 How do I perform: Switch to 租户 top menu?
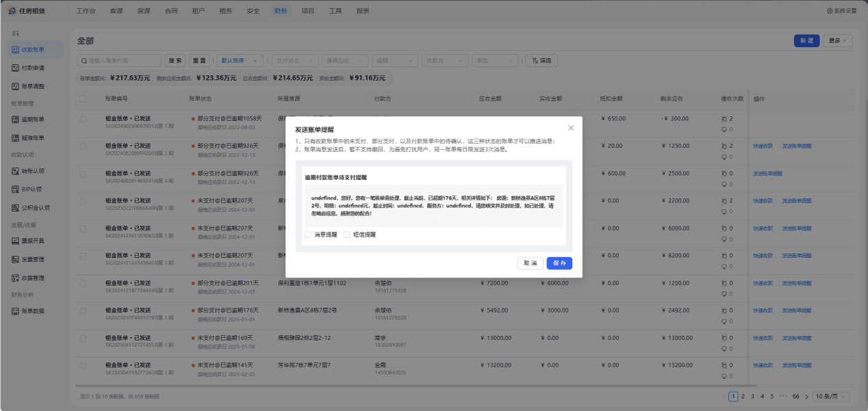199,11
